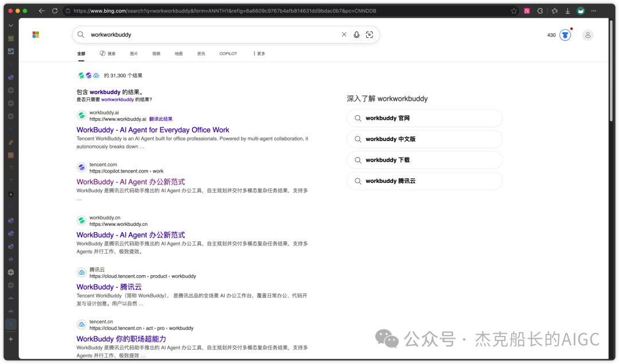619x364 pixels.
Task: Select 'workbuddy 腾讯云' related search
Action: [x=424, y=181]
